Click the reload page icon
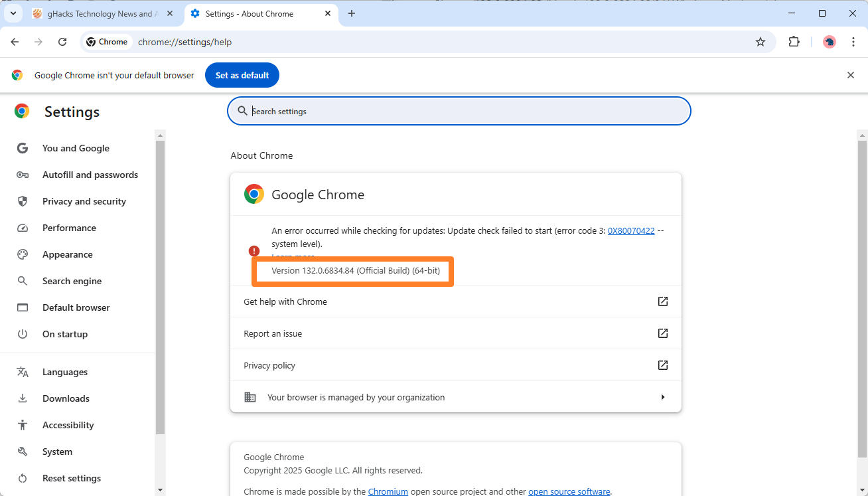Screen dimensions: 868x496 pos(62,41)
